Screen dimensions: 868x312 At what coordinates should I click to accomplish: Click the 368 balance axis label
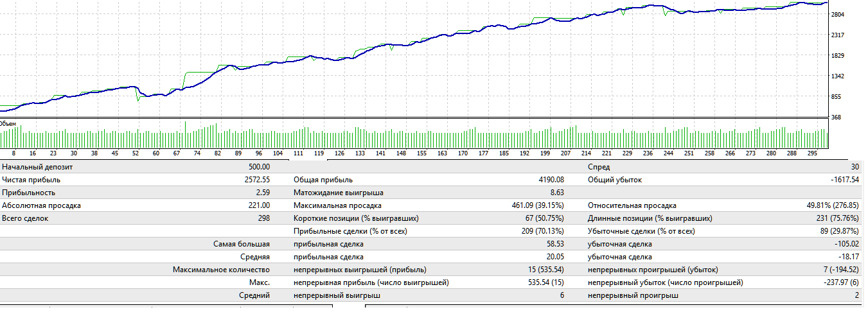[838, 117]
